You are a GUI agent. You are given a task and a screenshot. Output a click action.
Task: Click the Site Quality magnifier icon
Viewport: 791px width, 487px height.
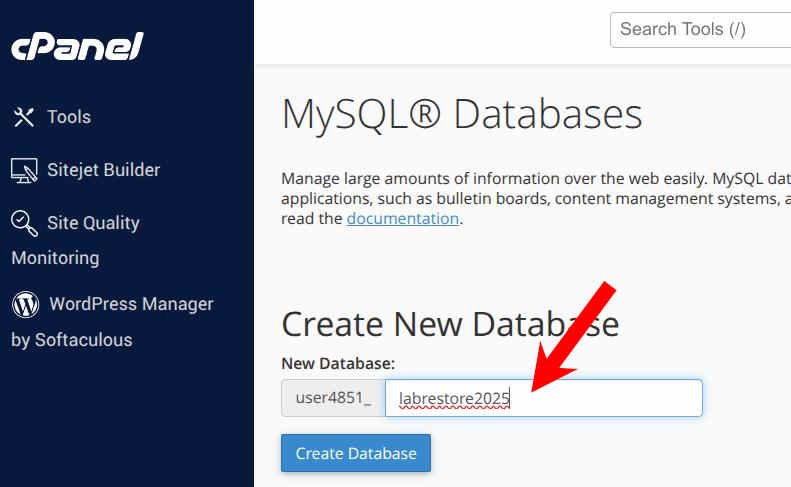click(x=24, y=223)
